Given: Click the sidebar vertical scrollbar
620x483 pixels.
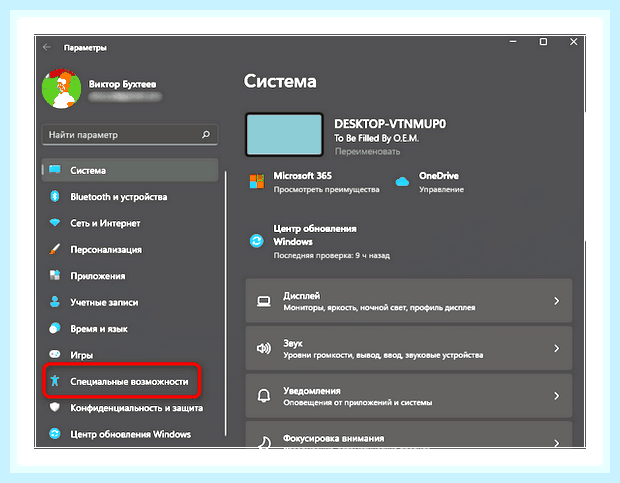Looking at the screenshot, I should coord(225,303).
